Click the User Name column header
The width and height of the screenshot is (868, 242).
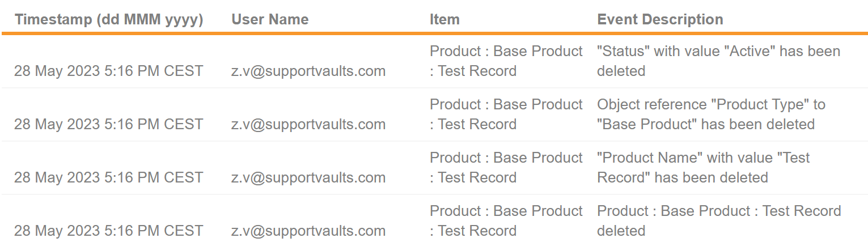click(270, 20)
